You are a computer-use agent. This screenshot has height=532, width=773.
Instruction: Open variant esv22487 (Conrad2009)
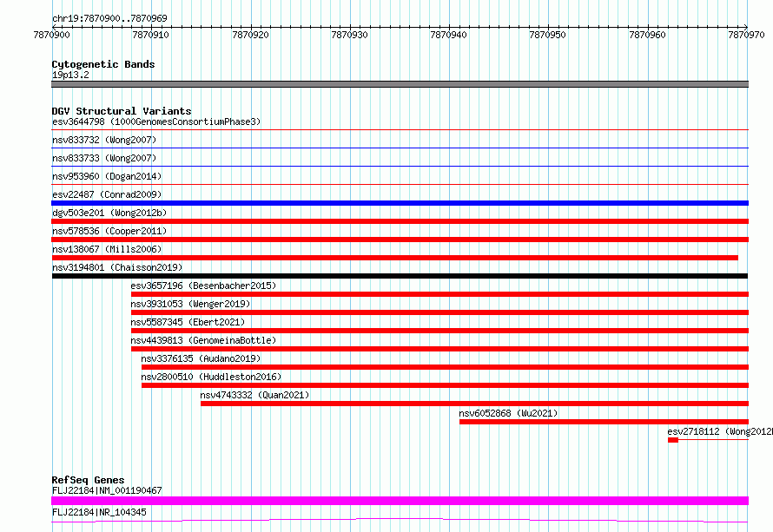(x=107, y=194)
